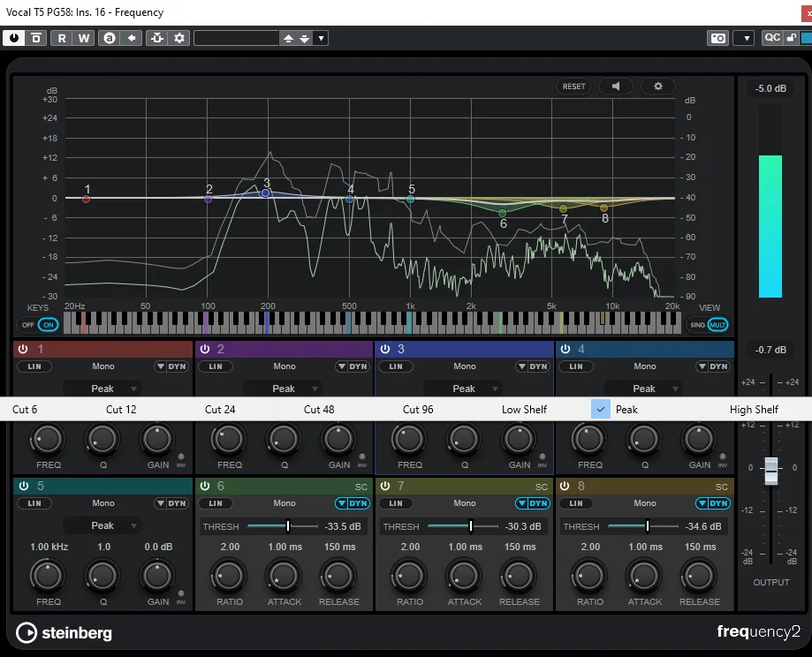812x657 pixels.
Task: Click the LIN button on band 7
Action: pyautogui.click(x=396, y=503)
